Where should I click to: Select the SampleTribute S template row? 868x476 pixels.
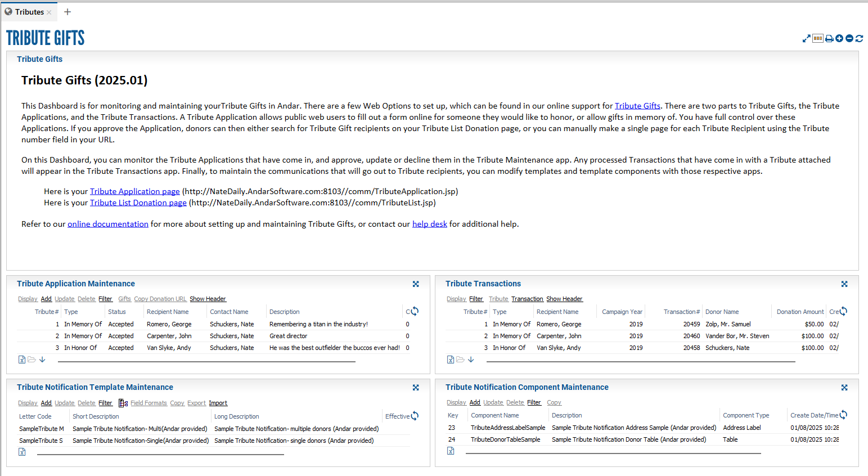214,441
